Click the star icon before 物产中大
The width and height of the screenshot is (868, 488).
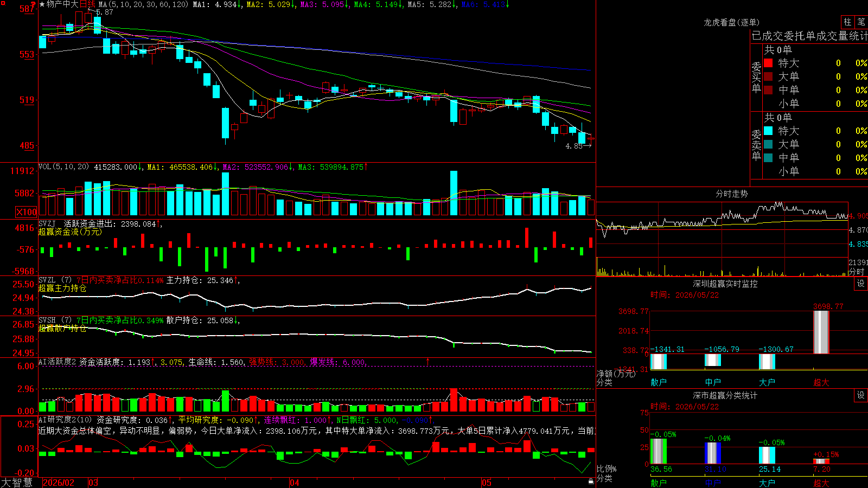42,4
